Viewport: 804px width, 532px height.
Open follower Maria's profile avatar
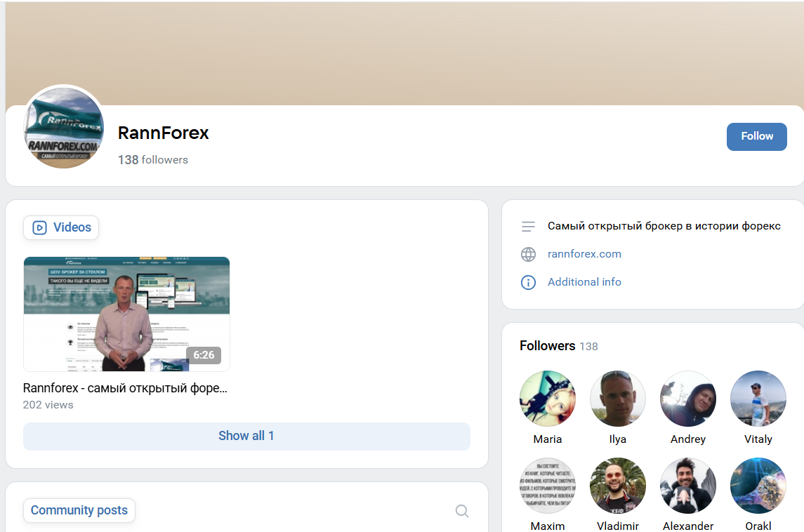point(548,399)
